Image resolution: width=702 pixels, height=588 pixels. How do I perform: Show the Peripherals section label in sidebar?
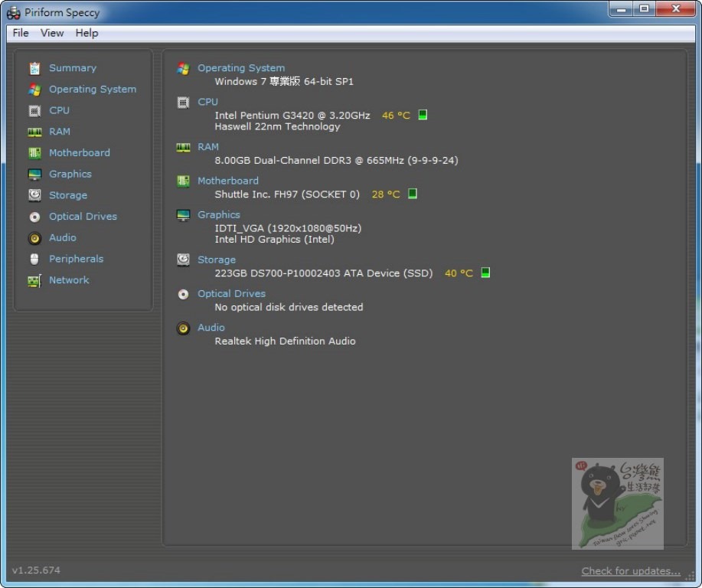tap(76, 259)
